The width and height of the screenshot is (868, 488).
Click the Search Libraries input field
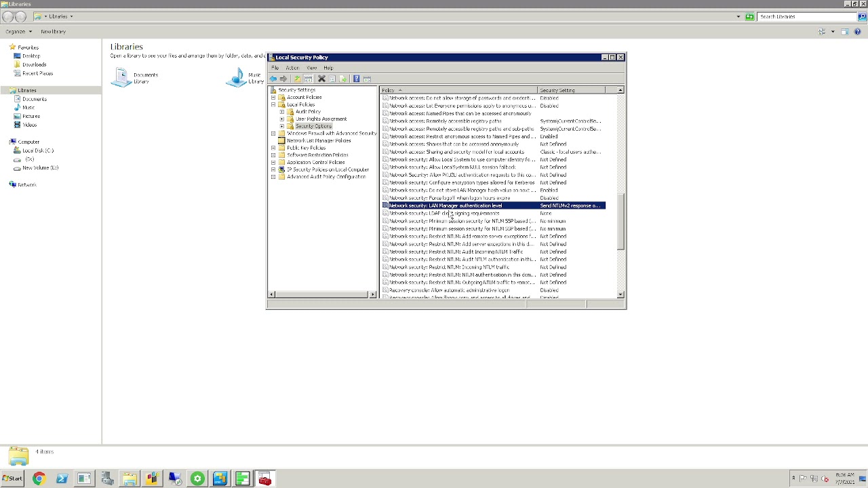click(807, 16)
